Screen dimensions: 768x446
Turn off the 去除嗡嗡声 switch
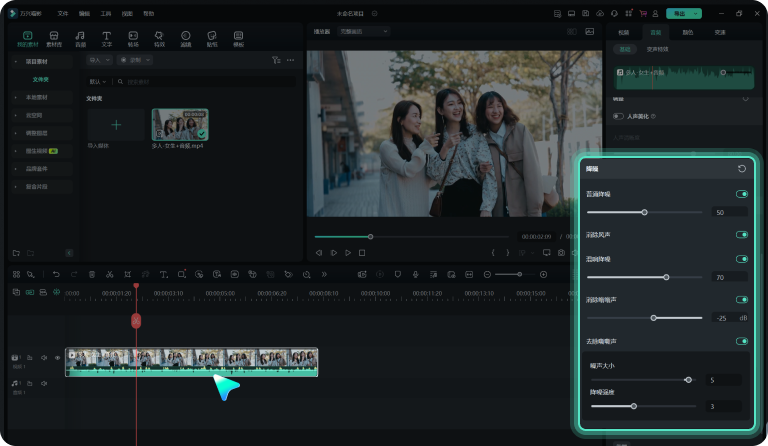point(741,341)
